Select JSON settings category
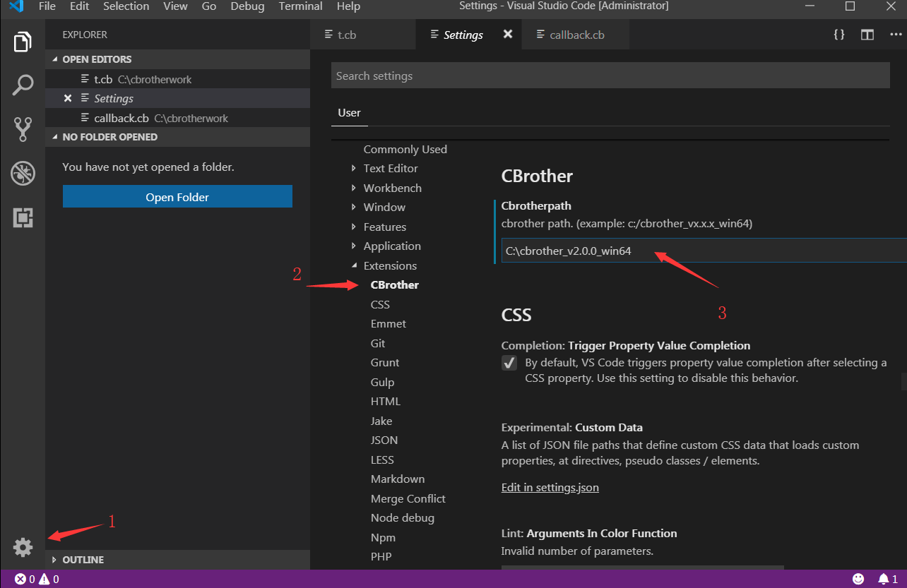 [x=384, y=440]
